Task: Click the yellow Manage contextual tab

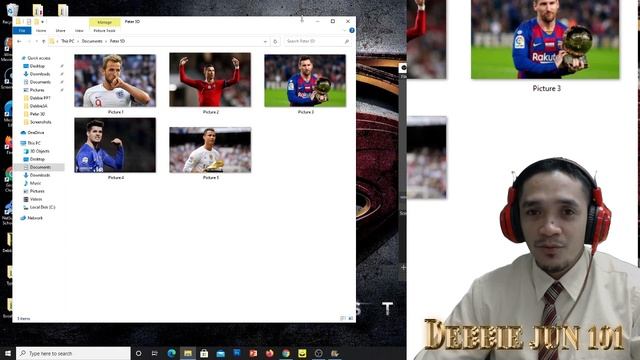Action: [x=104, y=22]
